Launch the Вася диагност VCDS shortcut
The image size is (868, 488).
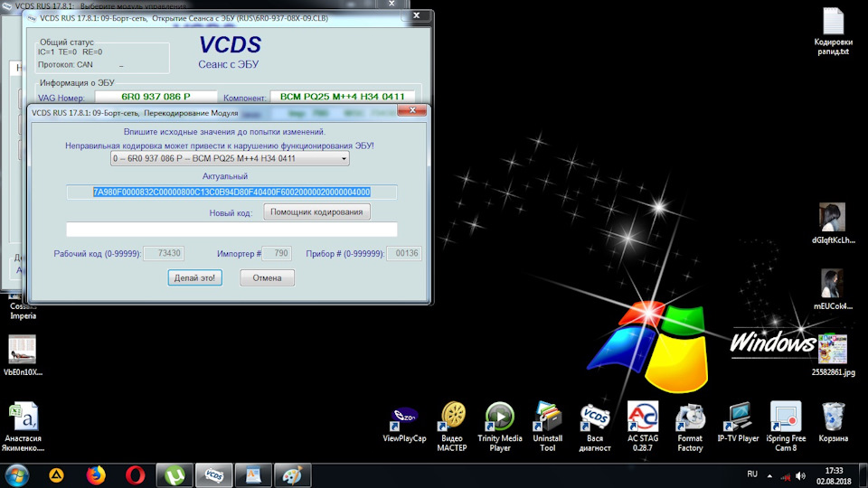(x=595, y=426)
